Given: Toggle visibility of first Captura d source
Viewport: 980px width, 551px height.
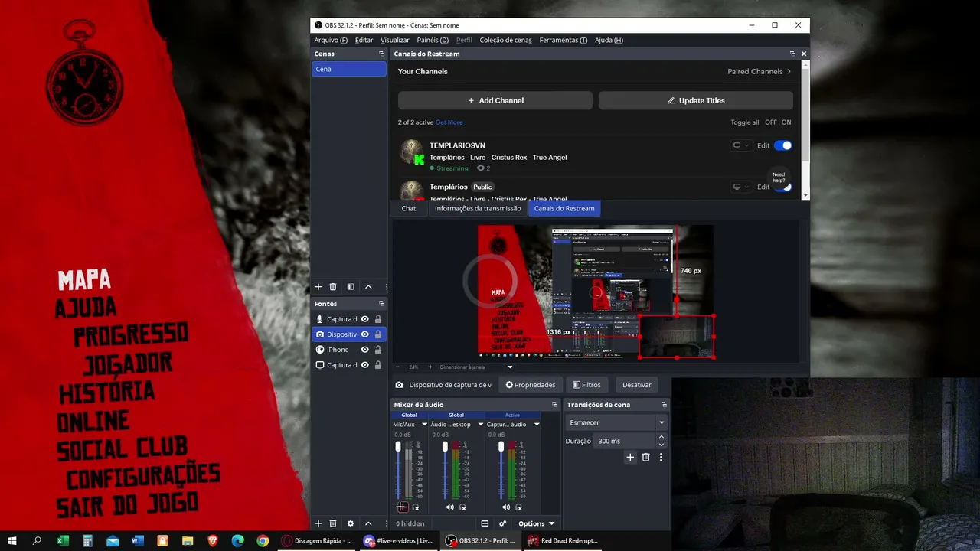Looking at the screenshot, I should click(365, 319).
